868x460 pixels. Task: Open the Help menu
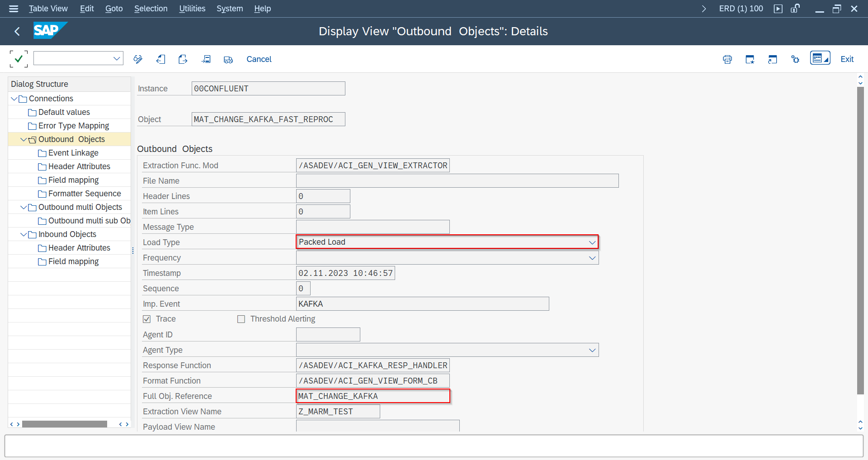click(x=262, y=9)
